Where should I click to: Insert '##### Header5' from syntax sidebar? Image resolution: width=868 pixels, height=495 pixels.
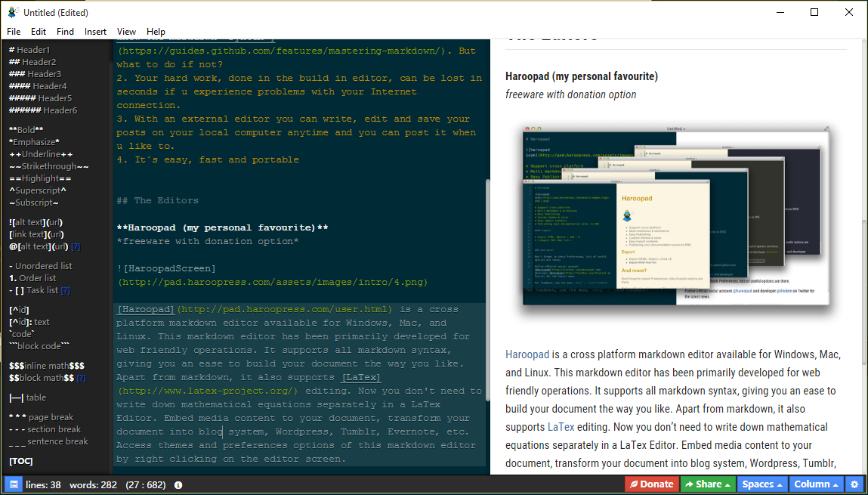pyautogui.click(x=40, y=98)
